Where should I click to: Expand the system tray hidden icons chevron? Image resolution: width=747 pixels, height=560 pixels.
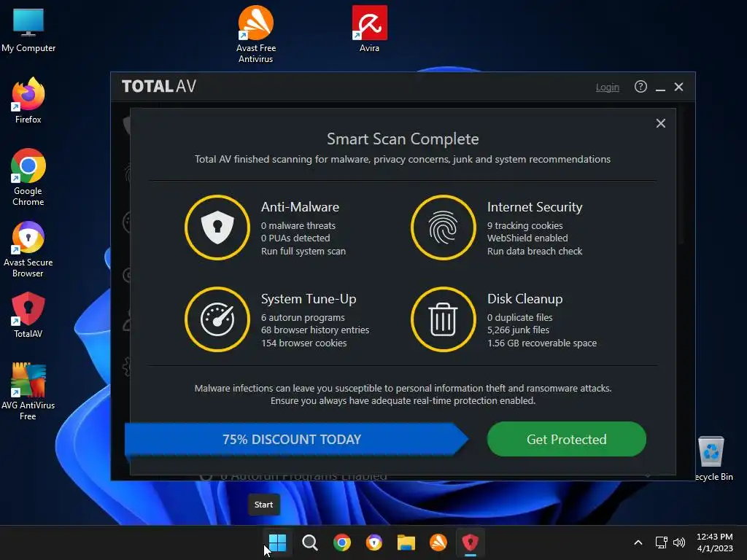click(638, 542)
